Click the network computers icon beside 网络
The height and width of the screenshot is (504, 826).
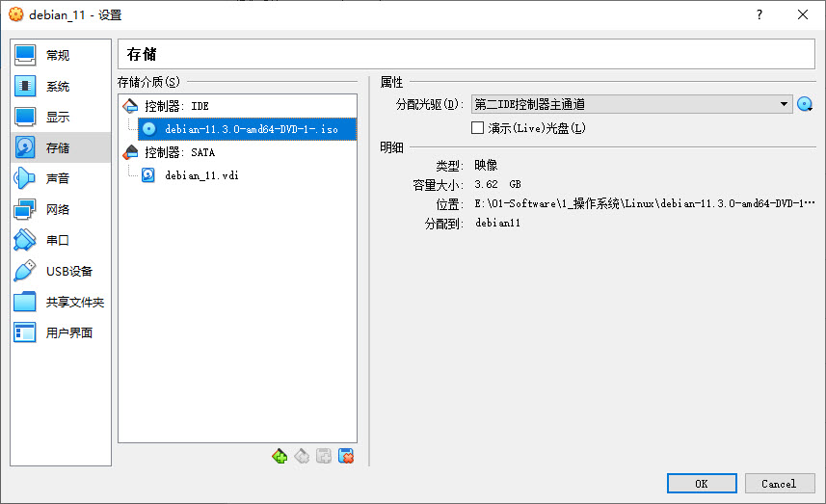(25, 209)
